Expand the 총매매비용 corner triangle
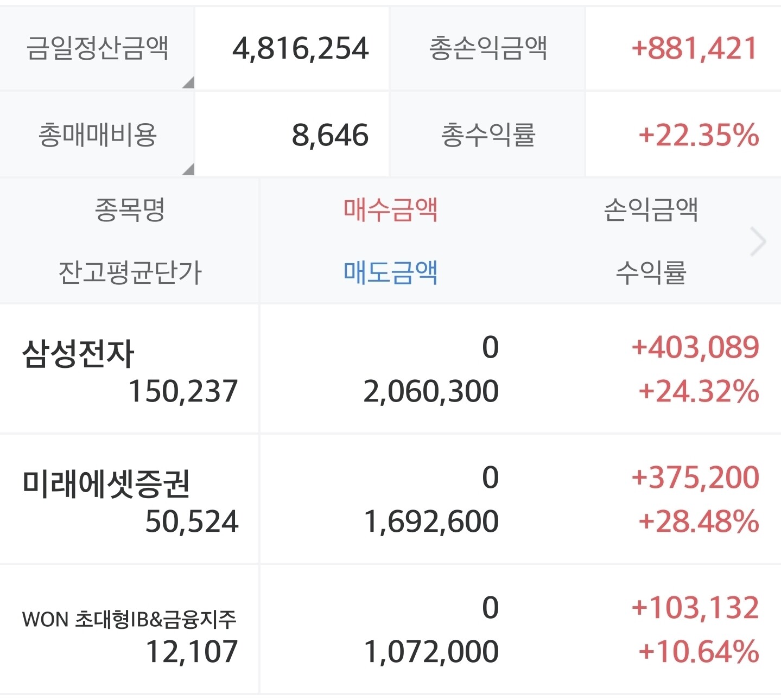 [188, 169]
